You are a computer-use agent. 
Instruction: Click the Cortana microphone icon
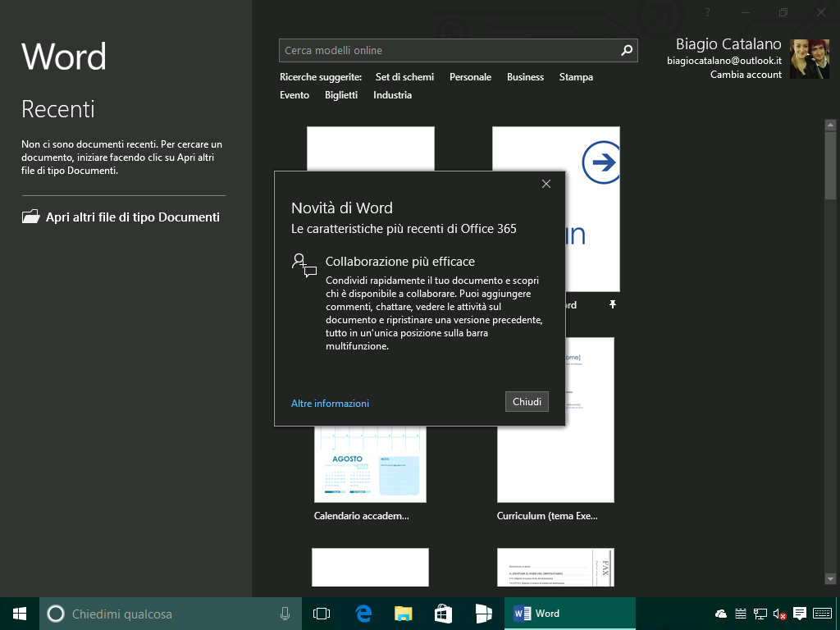tap(285, 614)
